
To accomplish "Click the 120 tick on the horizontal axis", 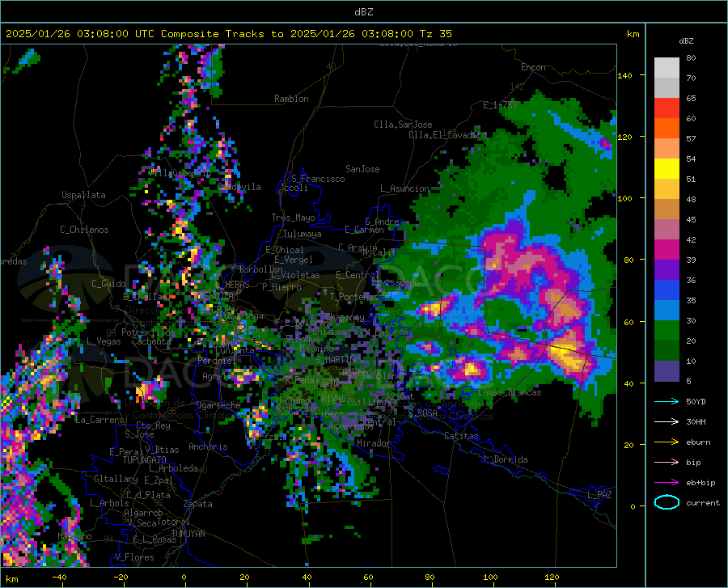I will point(552,577).
